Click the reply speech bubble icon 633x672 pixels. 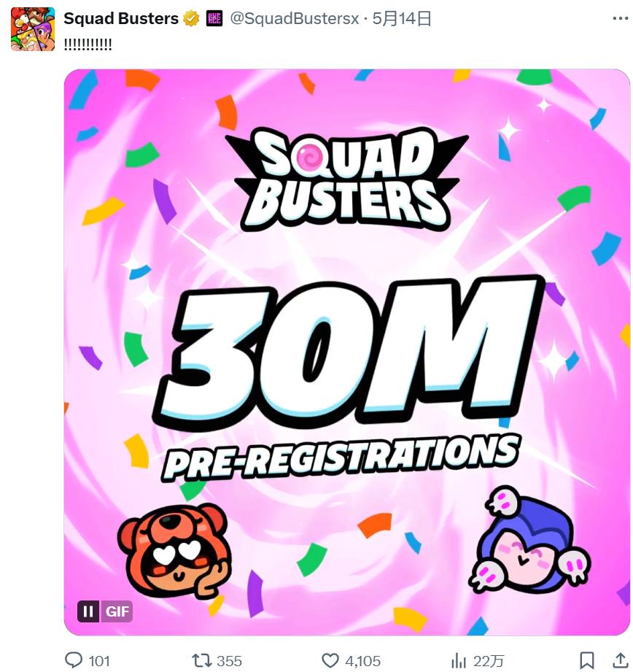[x=74, y=660]
